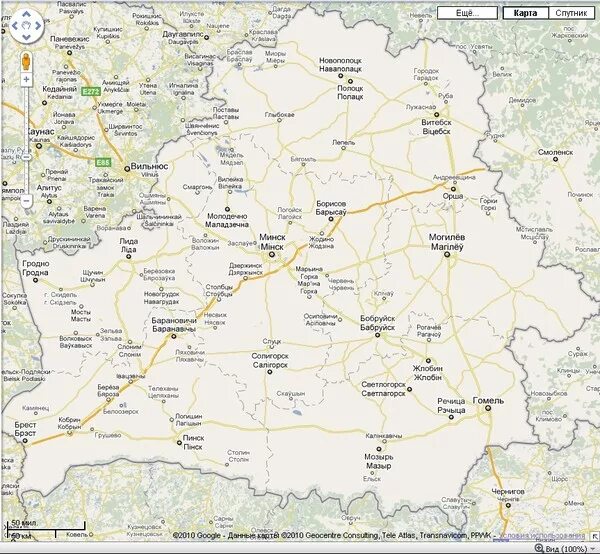Click the Минск city marker
This screenshot has height=554, width=600.
(x=272, y=254)
